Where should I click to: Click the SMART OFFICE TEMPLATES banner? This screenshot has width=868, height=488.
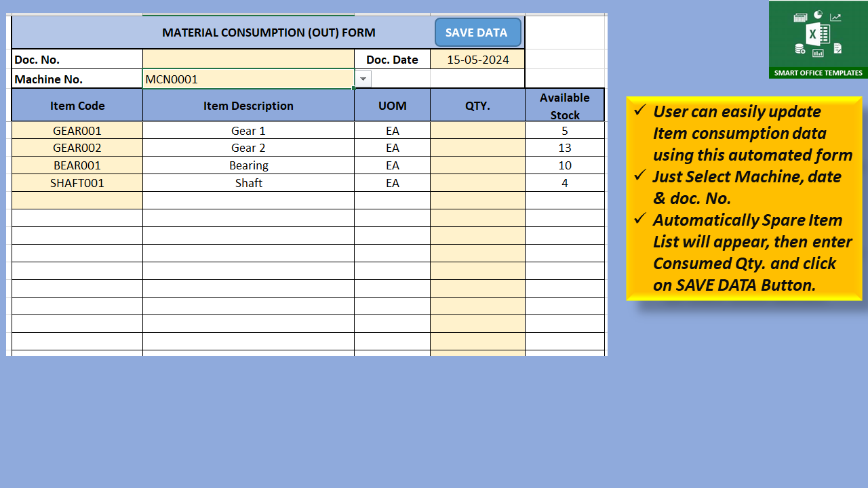[818, 73]
